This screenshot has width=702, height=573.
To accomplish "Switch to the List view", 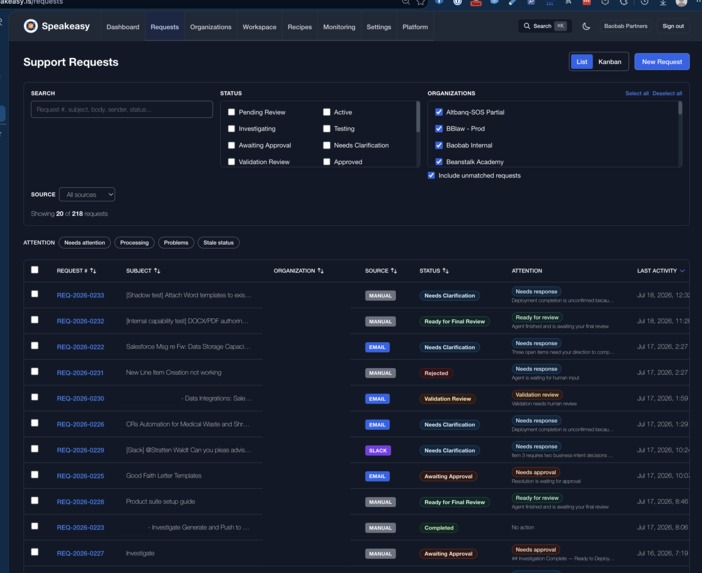I will coord(582,62).
